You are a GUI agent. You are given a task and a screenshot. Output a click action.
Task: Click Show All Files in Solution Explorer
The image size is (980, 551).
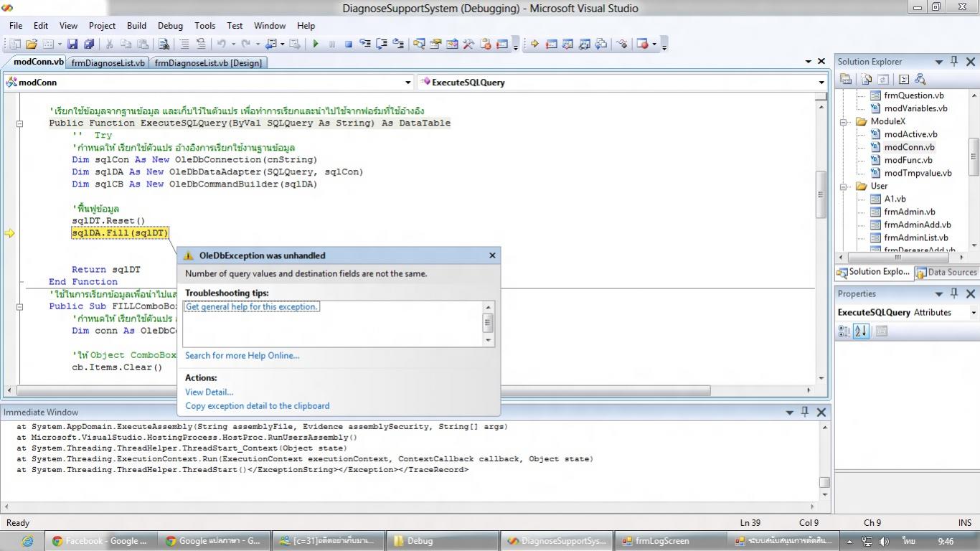coord(867,80)
